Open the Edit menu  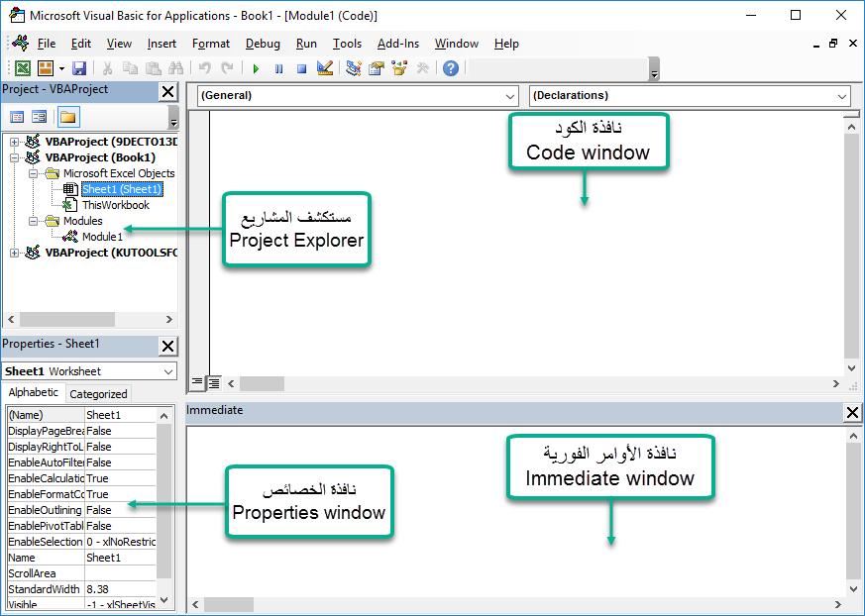[81, 44]
